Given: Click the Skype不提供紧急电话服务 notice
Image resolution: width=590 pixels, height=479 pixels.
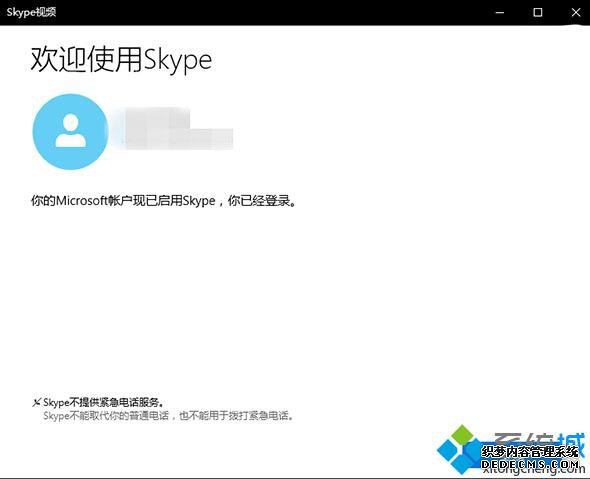Looking at the screenshot, I should pyautogui.click(x=104, y=402).
